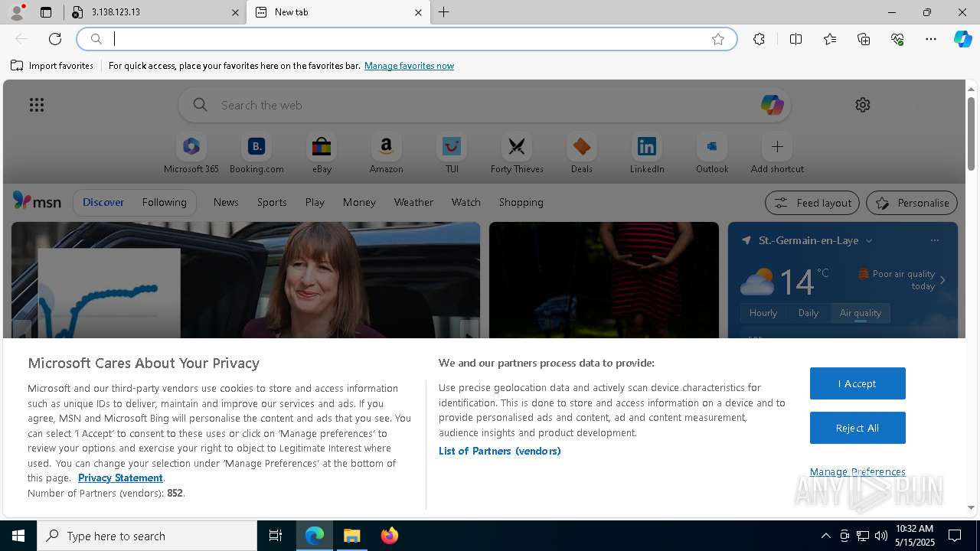Click the msn logo
Screen dimensions: 980x551
[x=37, y=201]
